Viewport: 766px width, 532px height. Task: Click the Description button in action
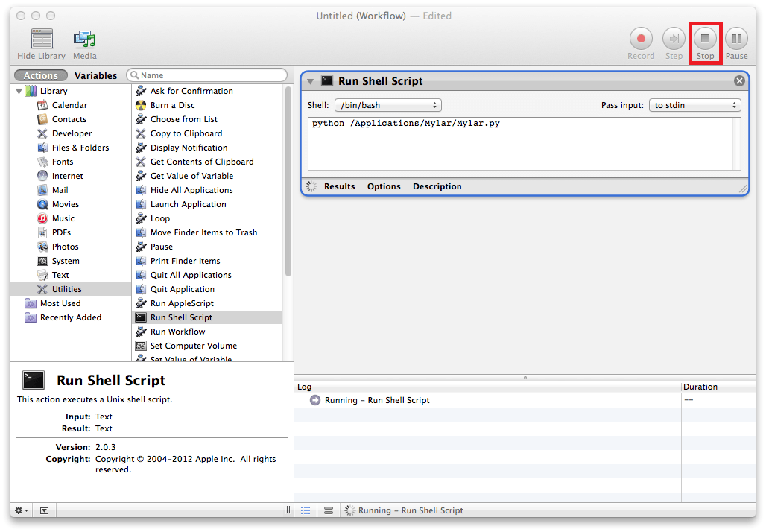point(437,186)
